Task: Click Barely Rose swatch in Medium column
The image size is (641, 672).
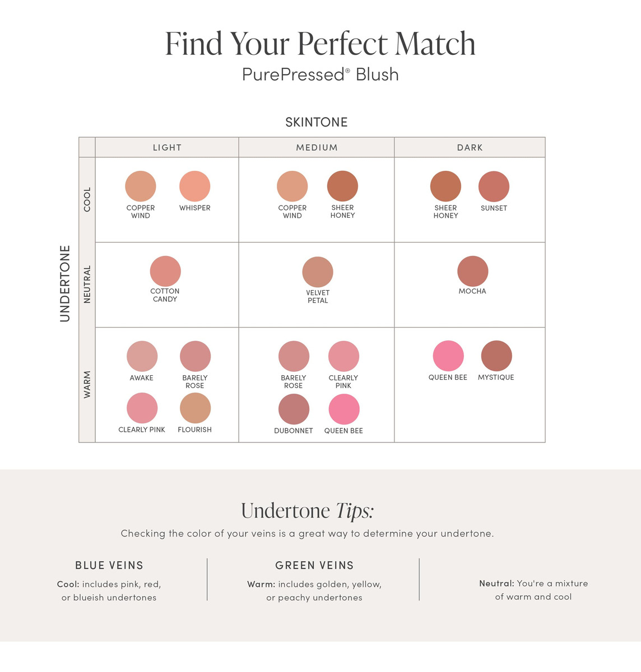Action: point(294,356)
